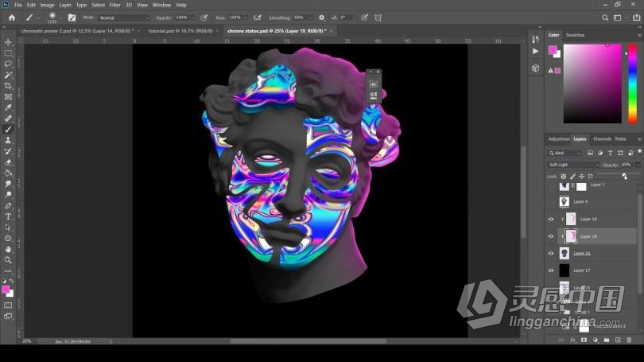This screenshot has width=644, height=362.
Task: Select the Type tool
Action: [x=8, y=216]
